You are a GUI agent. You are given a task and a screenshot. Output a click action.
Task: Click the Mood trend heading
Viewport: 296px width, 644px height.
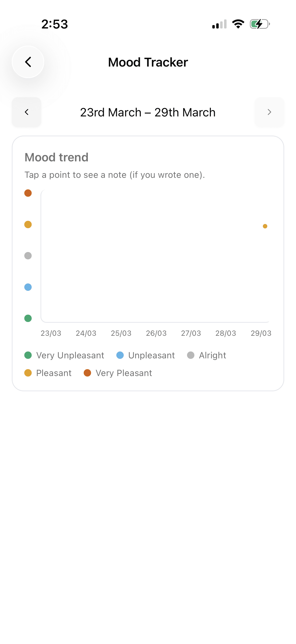(x=56, y=157)
